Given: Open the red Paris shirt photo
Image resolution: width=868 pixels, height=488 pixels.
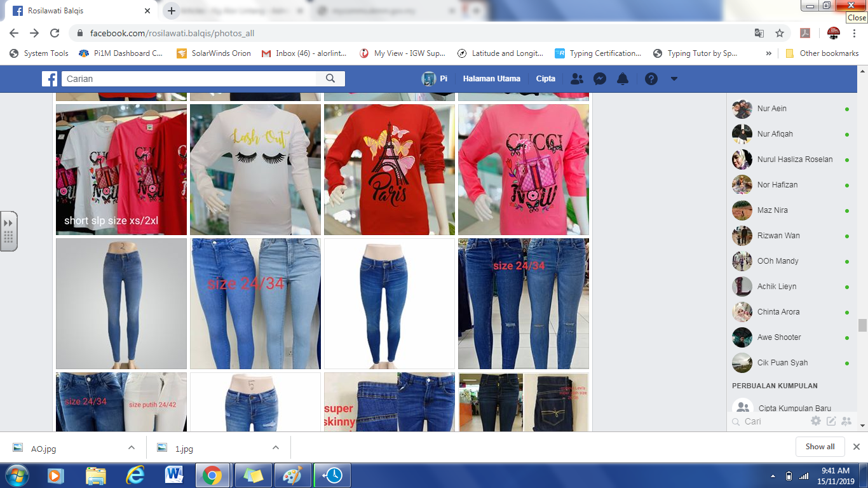Looking at the screenshot, I should click(390, 170).
